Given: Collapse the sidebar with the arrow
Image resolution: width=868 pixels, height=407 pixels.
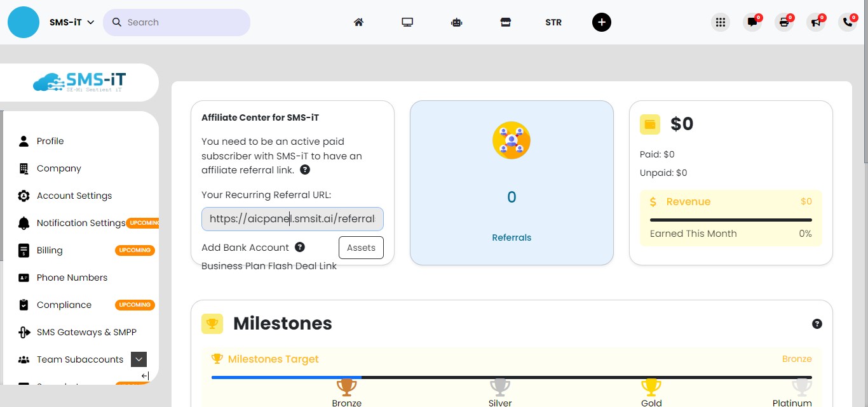Looking at the screenshot, I should [144, 376].
